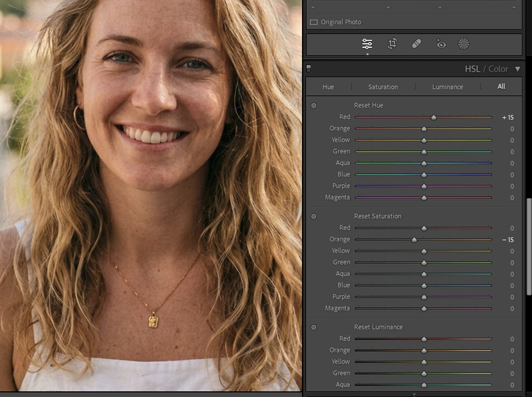The width and height of the screenshot is (532, 397).
Task: Click the Saturation Aqua slider handle
Action: (424, 274)
